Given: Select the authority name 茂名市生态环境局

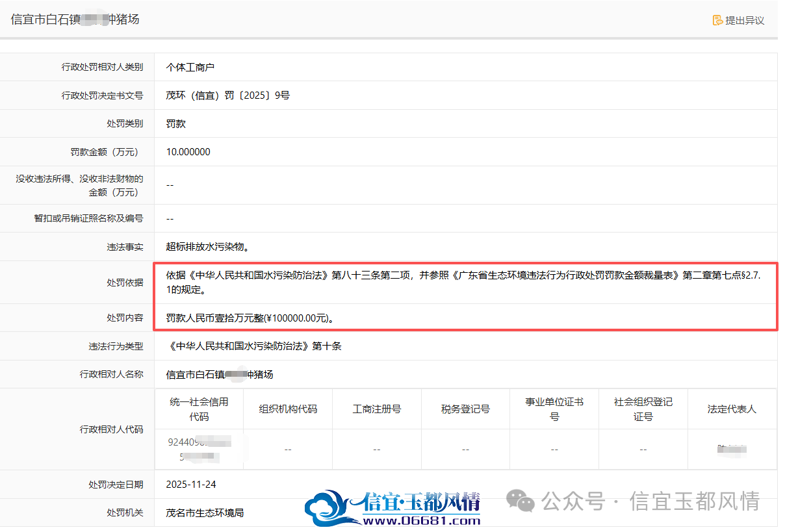Looking at the screenshot, I should (x=205, y=513).
